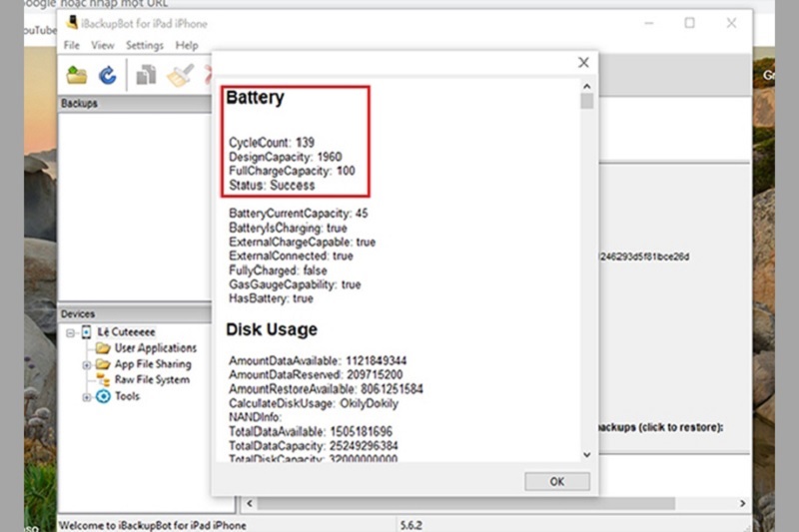Viewport: 799px width, 532px height.
Task: Open the View menu
Action: [x=103, y=45]
